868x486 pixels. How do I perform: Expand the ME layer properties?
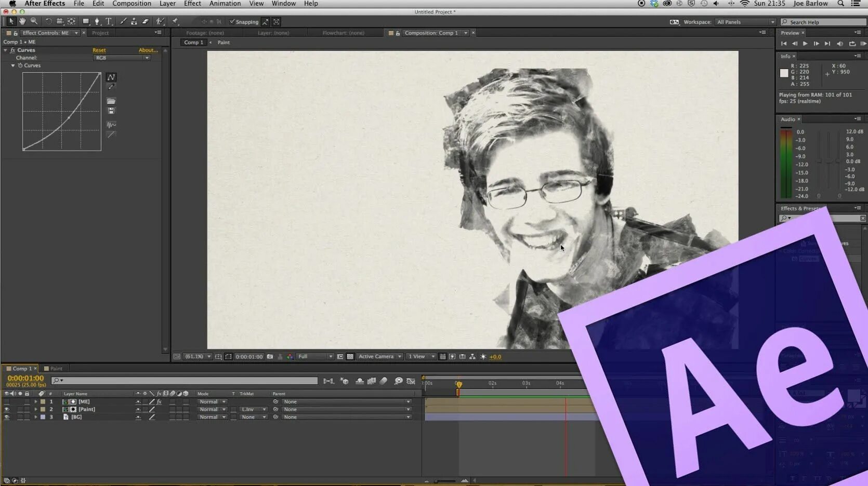point(36,401)
